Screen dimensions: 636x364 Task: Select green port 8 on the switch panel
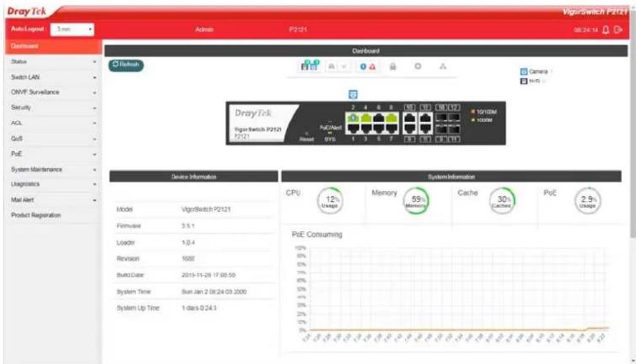(x=391, y=118)
